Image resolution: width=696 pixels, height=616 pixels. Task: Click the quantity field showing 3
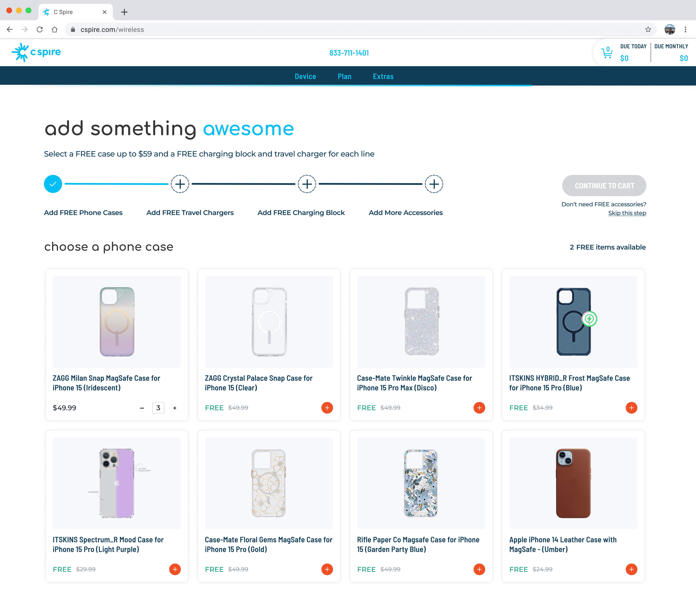click(158, 408)
